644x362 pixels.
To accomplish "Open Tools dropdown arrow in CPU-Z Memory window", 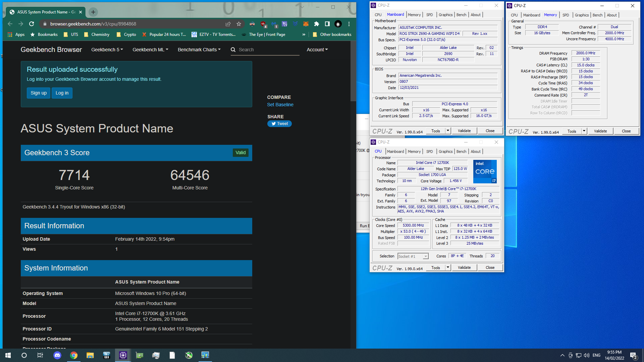I will click(x=584, y=131).
